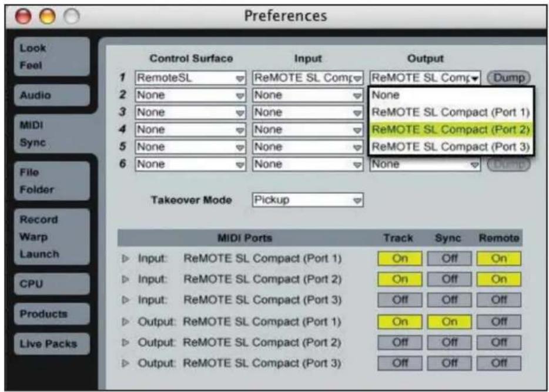Image resolution: width=549 pixels, height=392 pixels.
Task: Open Output dropdown for row 6
Action: click(426, 164)
